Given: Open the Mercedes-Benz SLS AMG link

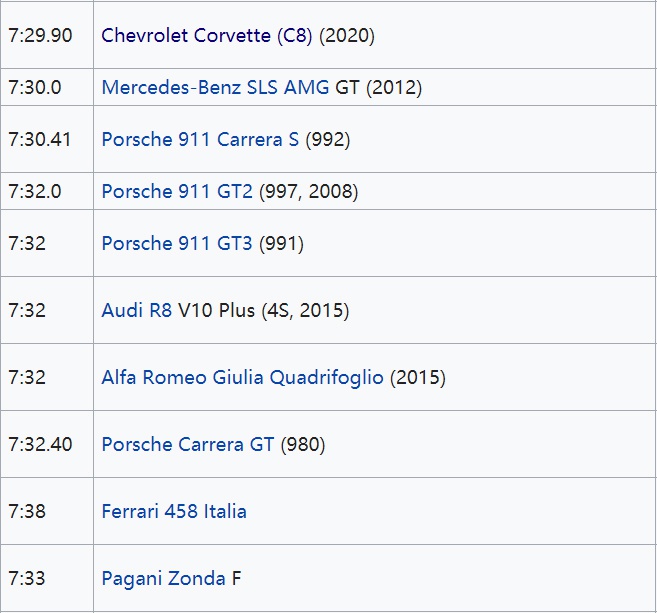Looking at the screenshot, I should coord(215,87).
